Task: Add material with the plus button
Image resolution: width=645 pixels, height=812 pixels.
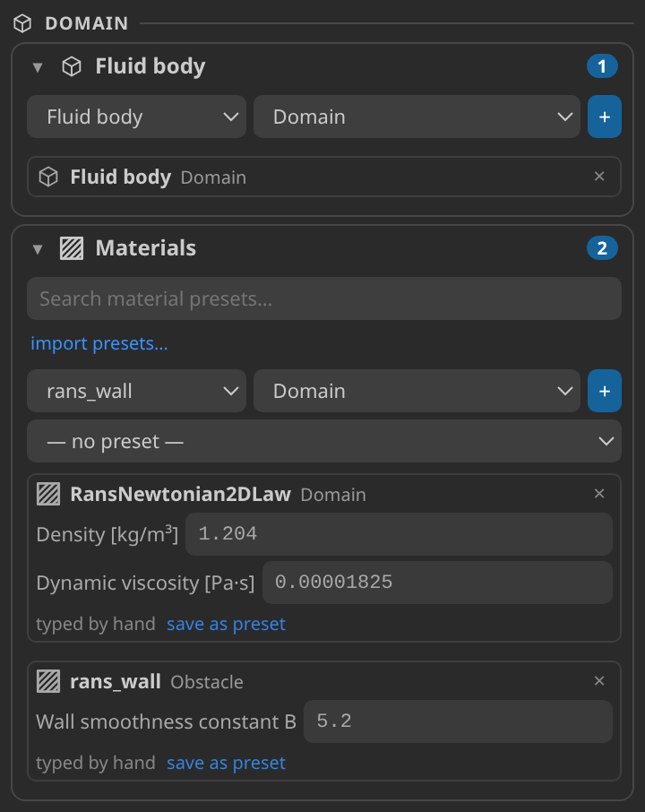Action: pyautogui.click(x=605, y=391)
